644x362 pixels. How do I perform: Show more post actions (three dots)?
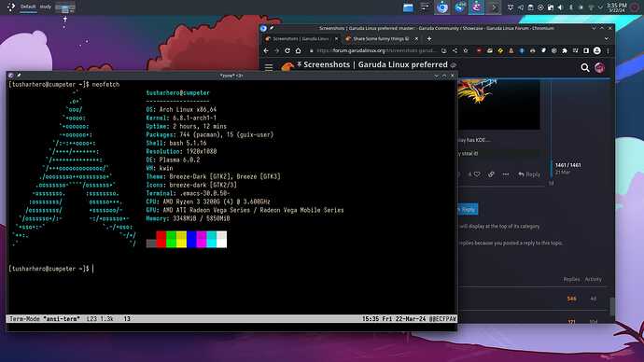point(506,174)
